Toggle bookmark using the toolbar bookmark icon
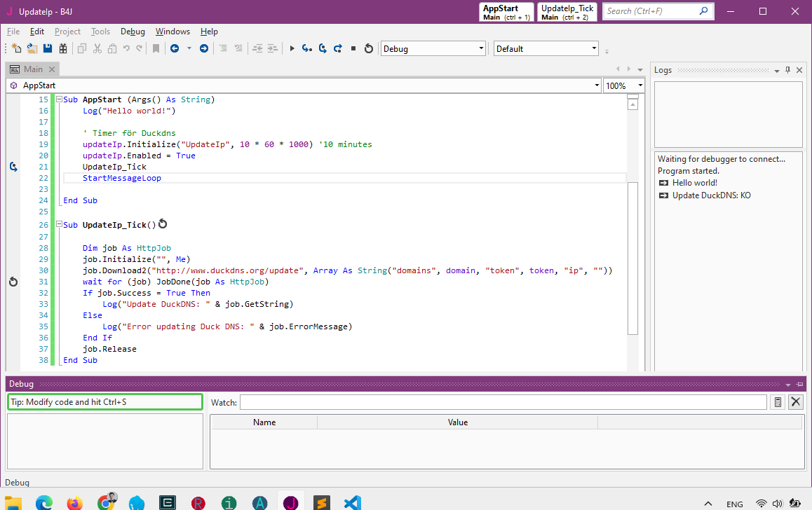Screen dimensions: 812x510 coord(156,48)
